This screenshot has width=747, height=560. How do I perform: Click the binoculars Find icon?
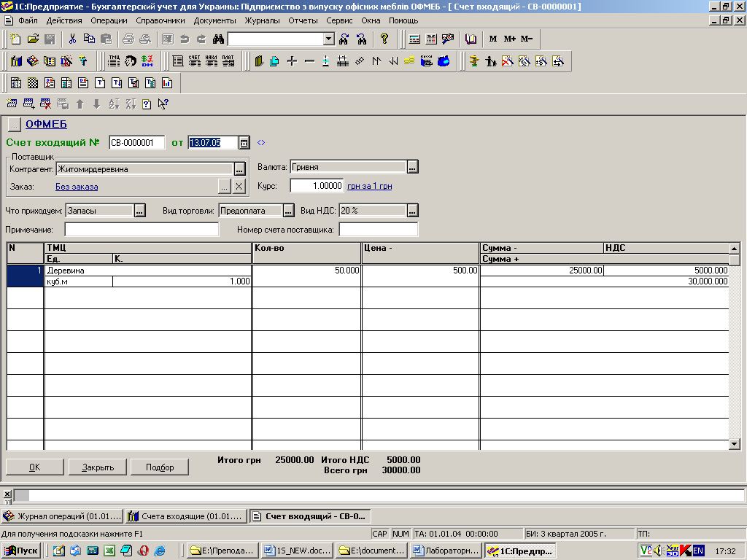[x=218, y=39]
